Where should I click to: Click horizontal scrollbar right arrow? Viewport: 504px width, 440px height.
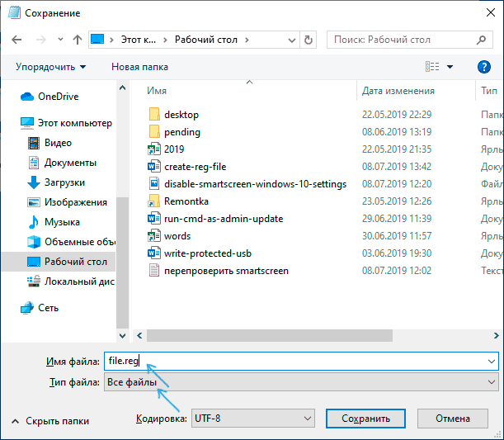(496, 336)
